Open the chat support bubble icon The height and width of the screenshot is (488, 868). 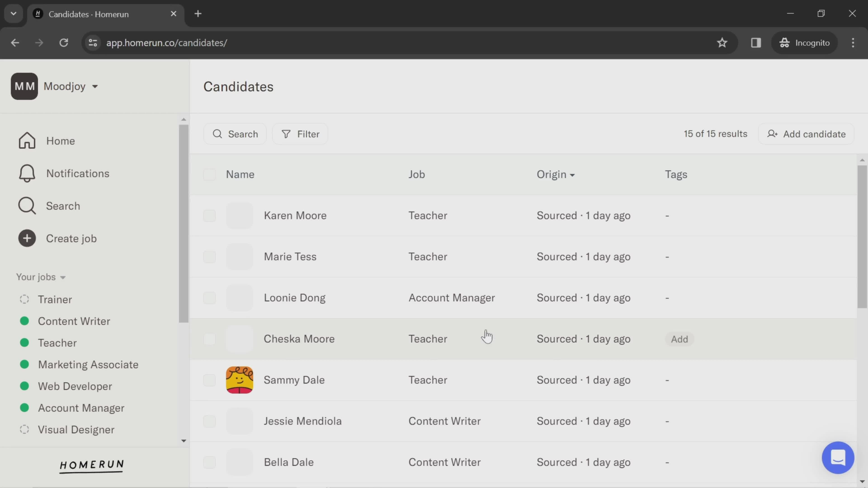click(838, 458)
